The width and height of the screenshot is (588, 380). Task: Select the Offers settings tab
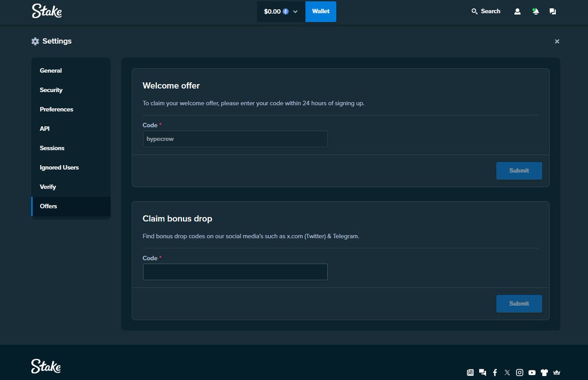tap(71, 206)
